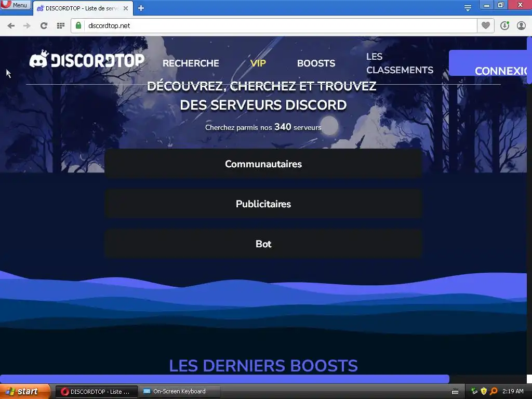Open the downloads icon in toolbar

504,26
